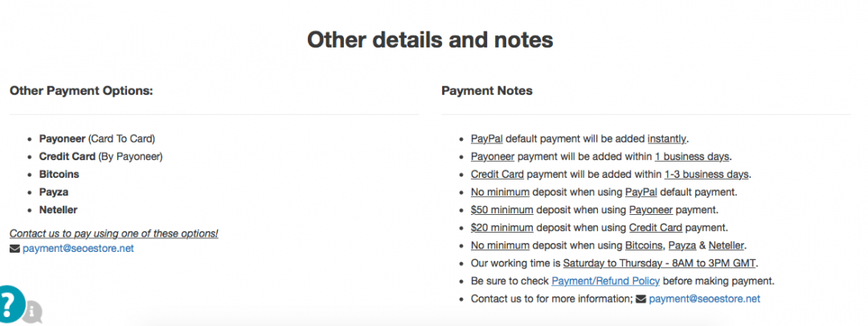Click payment@seoestore.net email under payment options
Image resolution: width=868 pixels, height=326 pixels.
click(78, 249)
